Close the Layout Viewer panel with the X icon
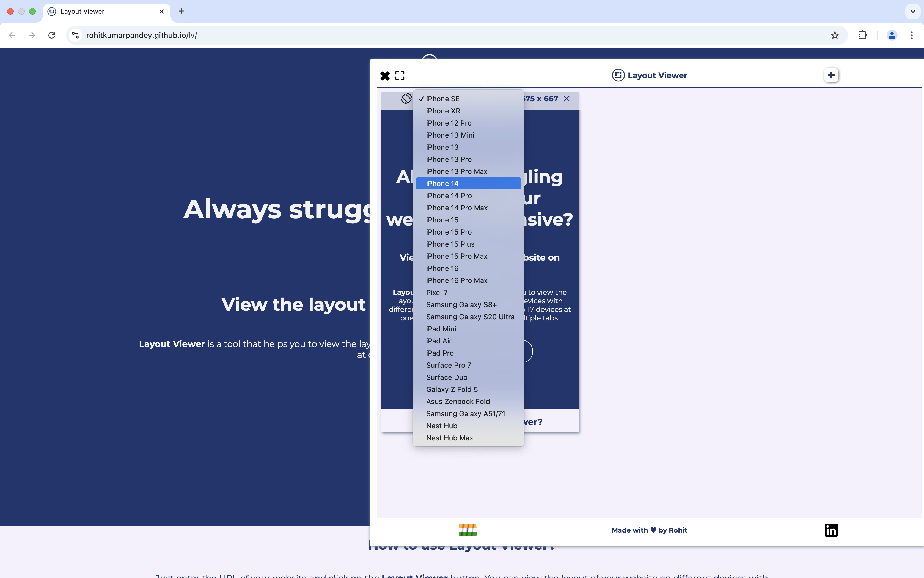Viewport: 924px width, 578px height. 385,76
